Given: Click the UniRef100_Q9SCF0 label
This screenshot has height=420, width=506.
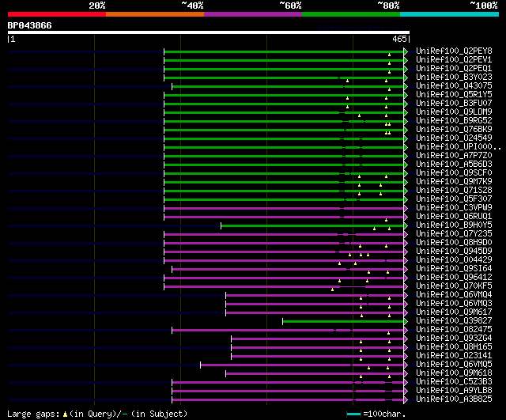Looking at the screenshot, I should [454, 173].
